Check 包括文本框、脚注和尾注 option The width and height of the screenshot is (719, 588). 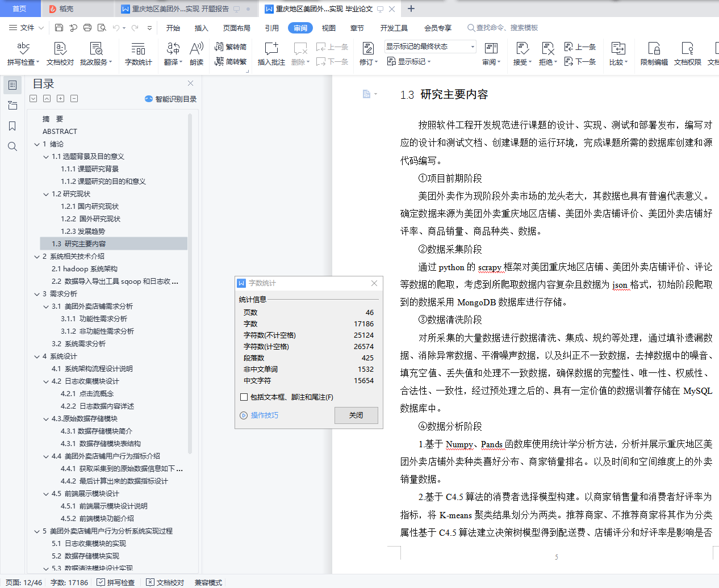[x=244, y=397]
